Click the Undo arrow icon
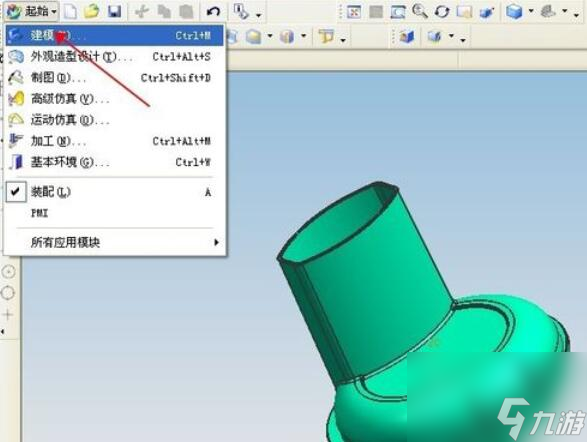Screen dimensions: 587x442 pos(213,12)
